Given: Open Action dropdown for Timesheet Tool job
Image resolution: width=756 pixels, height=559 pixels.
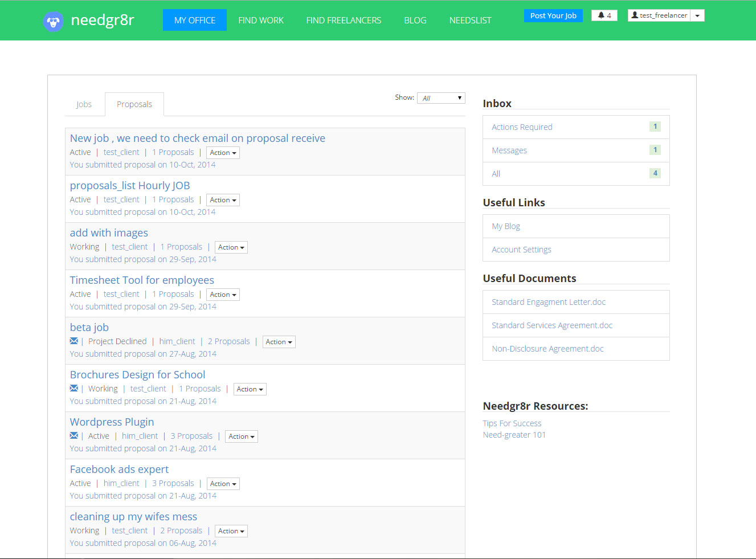Looking at the screenshot, I should click(x=223, y=295).
